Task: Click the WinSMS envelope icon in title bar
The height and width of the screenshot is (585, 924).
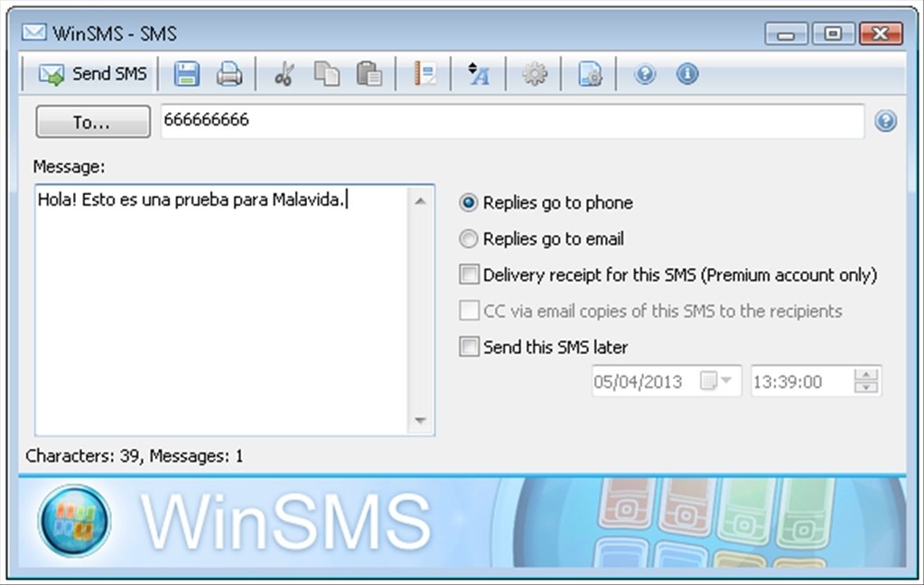Action: [x=33, y=32]
